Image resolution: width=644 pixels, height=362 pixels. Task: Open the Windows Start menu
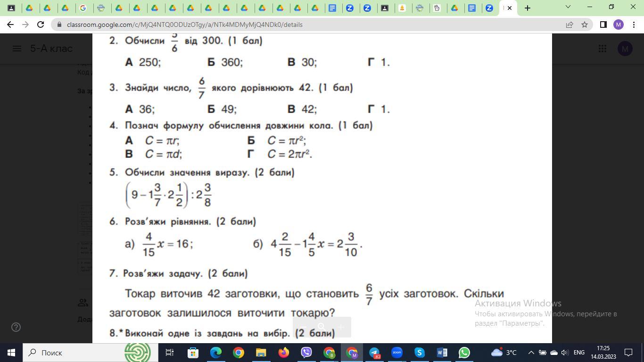11,353
